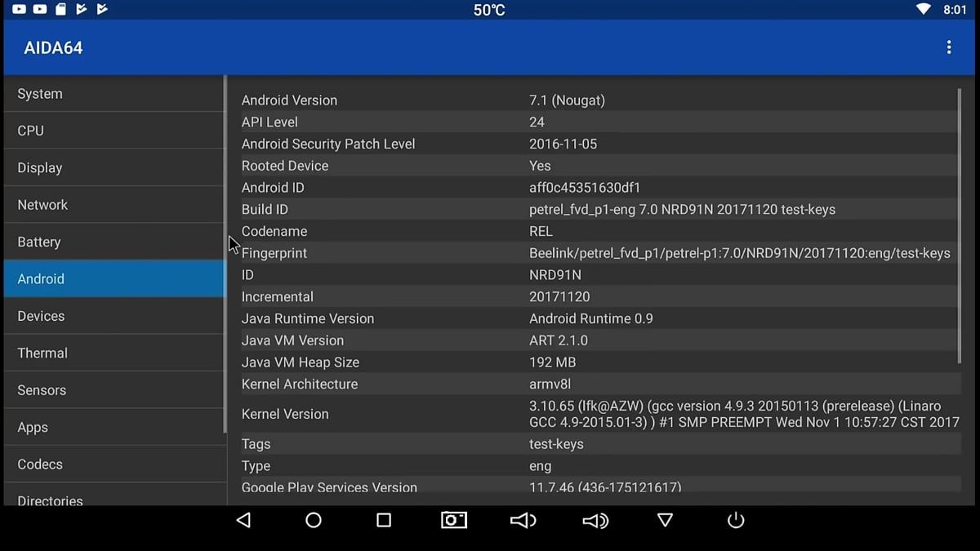This screenshot has height=551, width=980.
Task: Raise volume with speaker plus icon
Action: tap(595, 520)
